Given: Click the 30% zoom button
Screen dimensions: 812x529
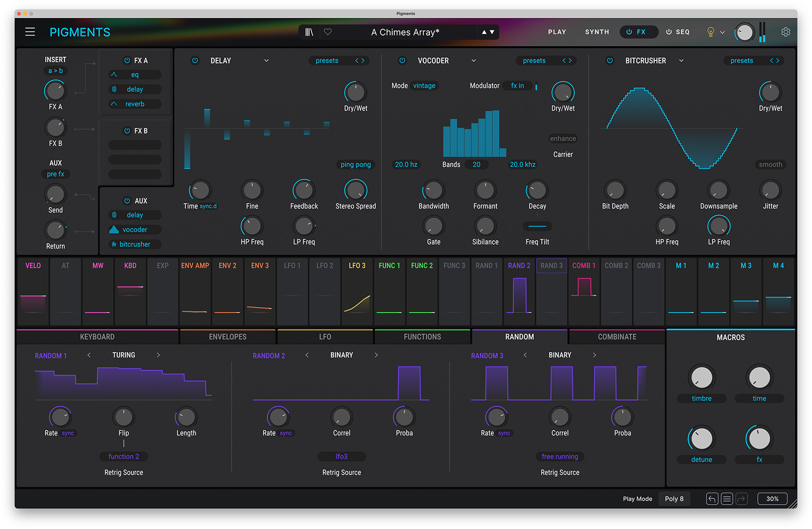Looking at the screenshot, I should coord(772,499).
